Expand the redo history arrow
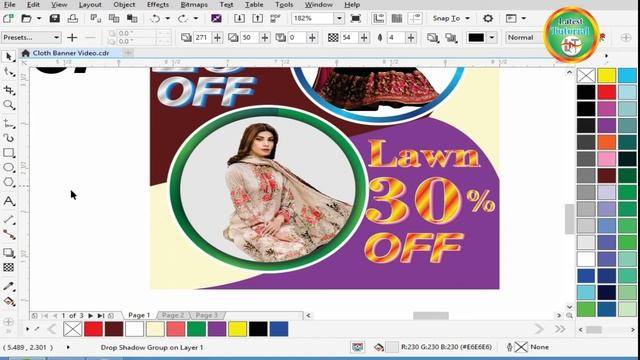The width and height of the screenshot is (640, 360). click(x=196, y=18)
